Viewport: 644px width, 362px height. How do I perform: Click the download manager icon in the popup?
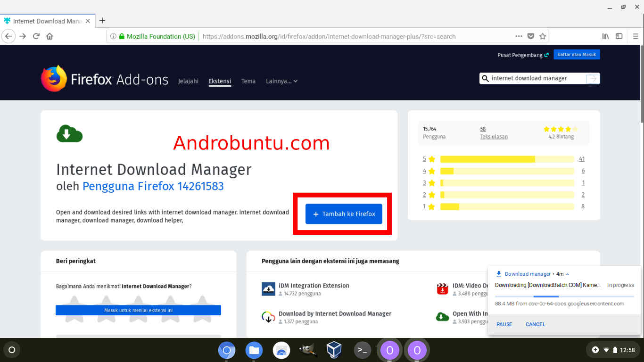tap(498, 274)
